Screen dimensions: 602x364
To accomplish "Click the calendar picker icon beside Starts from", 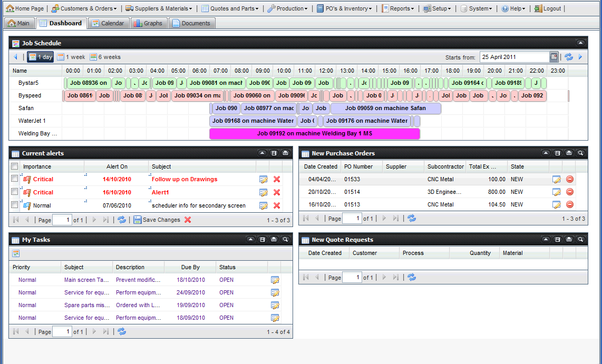I will click(554, 57).
